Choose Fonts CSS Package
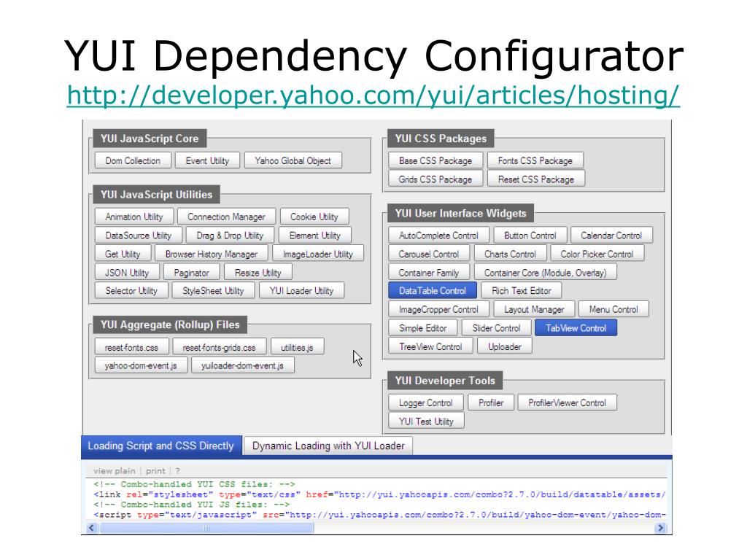This screenshot has width=747, height=560. [x=535, y=160]
